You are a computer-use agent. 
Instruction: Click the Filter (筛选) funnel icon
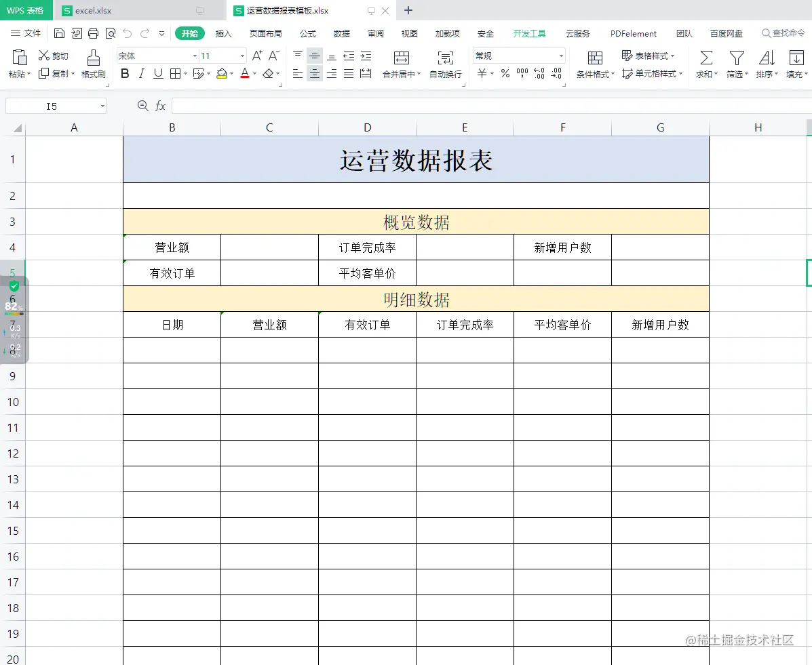(x=737, y=58)
